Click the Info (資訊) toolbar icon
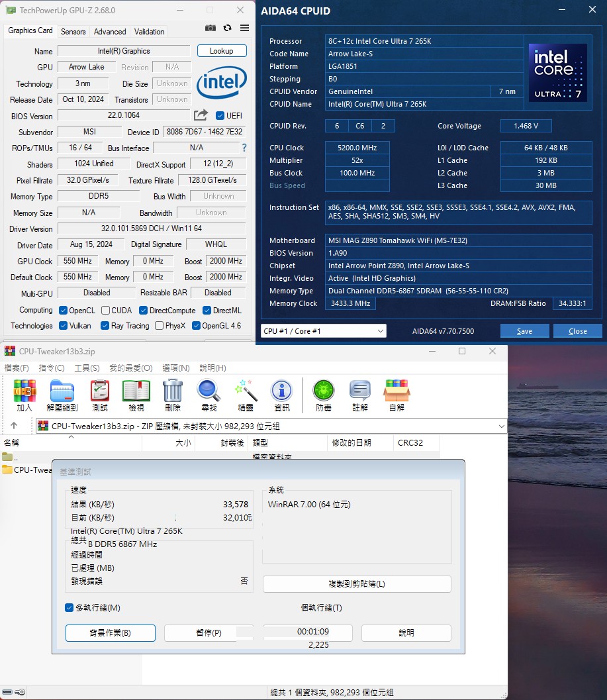 281,395
